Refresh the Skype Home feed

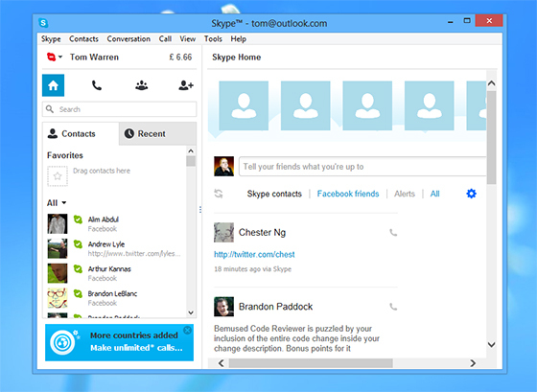coord(219,194)
